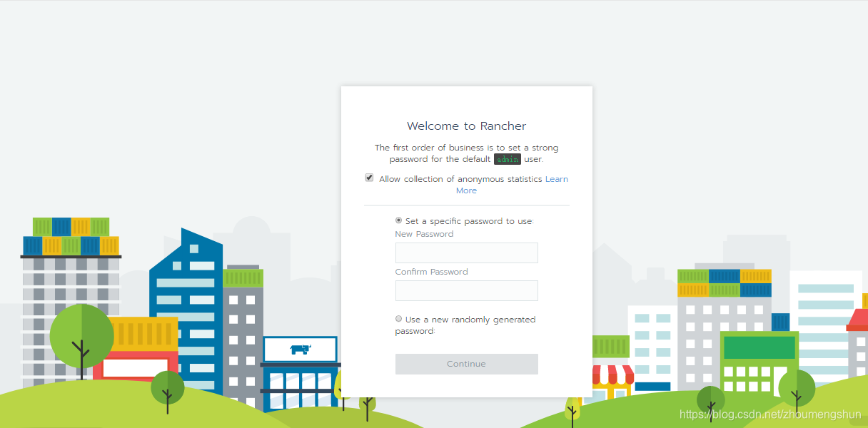This screenshot has height=428, width=868.
Task: Click the Continue button
Action: tap(466, 364)
